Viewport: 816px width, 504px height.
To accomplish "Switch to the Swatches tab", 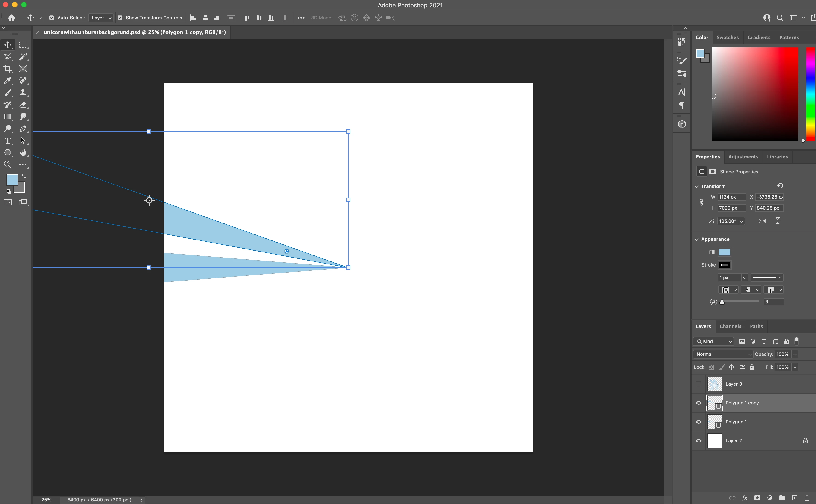I will [727, 37].
